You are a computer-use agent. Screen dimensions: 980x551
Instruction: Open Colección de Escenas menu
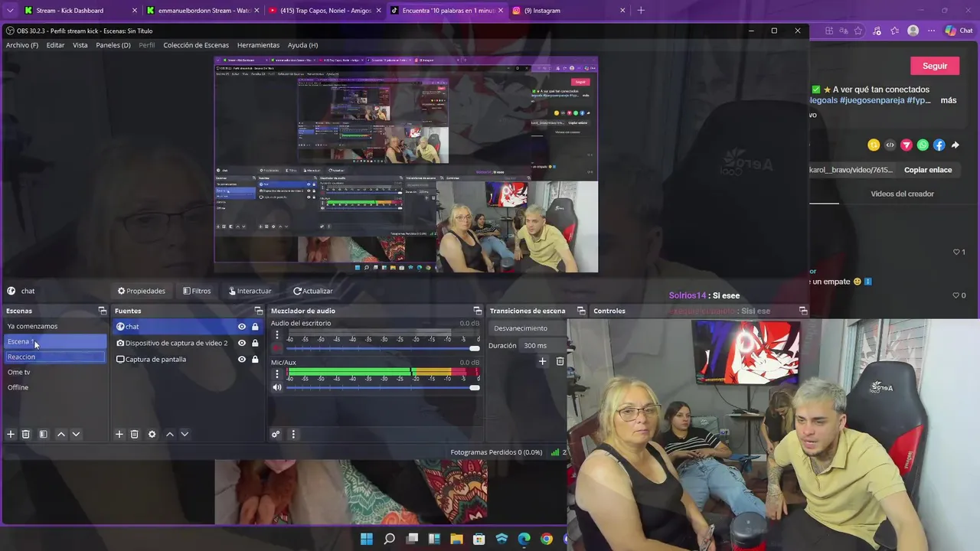(196, 45)
